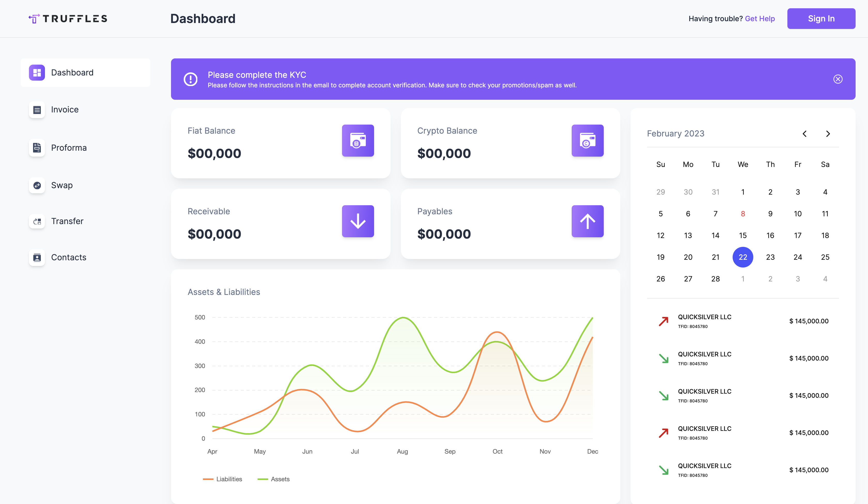Click the Payables $00,000 value

[x=444, y=234]
